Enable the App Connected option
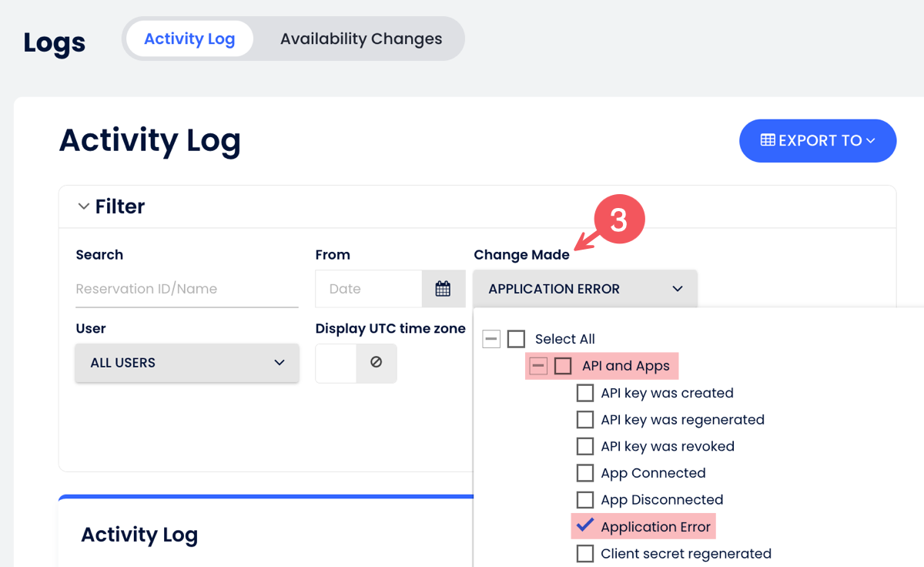The image size is (924, 567). pos(585,473)
